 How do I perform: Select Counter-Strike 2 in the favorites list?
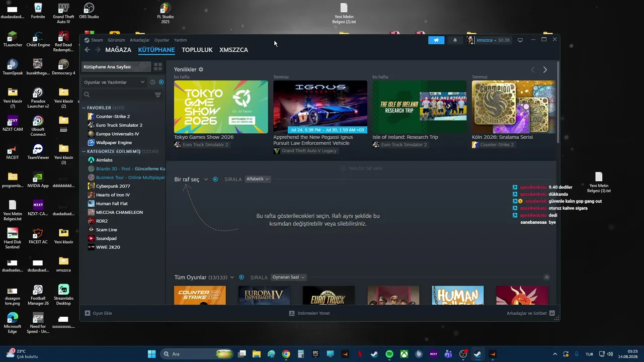113,116
